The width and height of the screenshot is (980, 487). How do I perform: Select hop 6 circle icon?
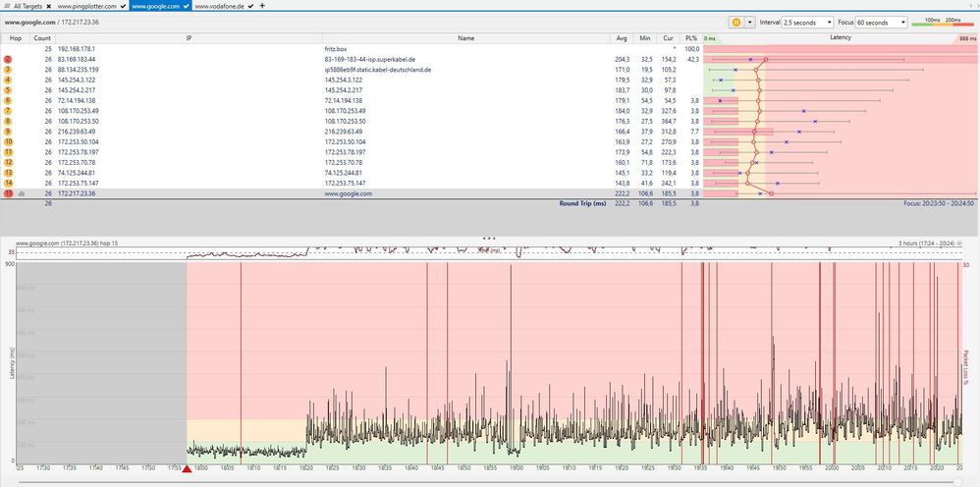[x=8, y=101]
